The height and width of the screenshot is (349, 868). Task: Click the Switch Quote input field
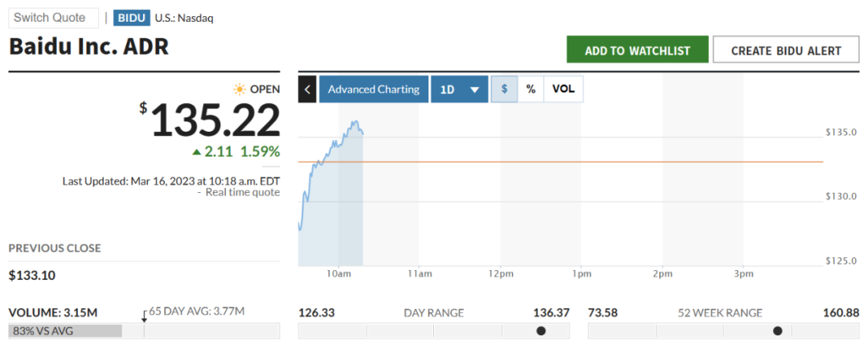54,18
